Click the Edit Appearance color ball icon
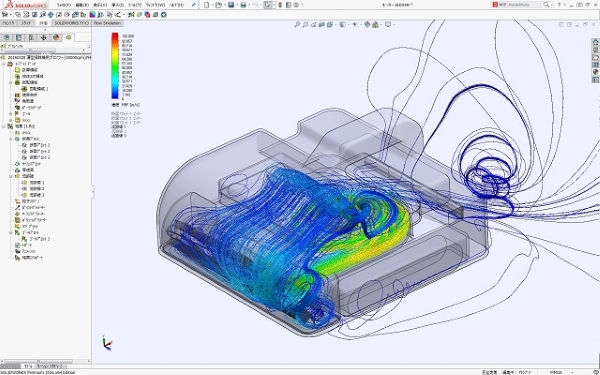Viewport: 600px width, 375px height. 367,24
